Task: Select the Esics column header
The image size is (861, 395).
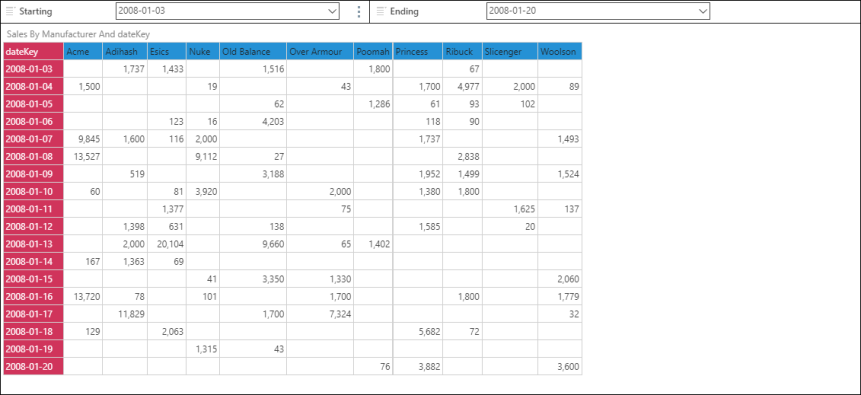Action: [167, 52]
